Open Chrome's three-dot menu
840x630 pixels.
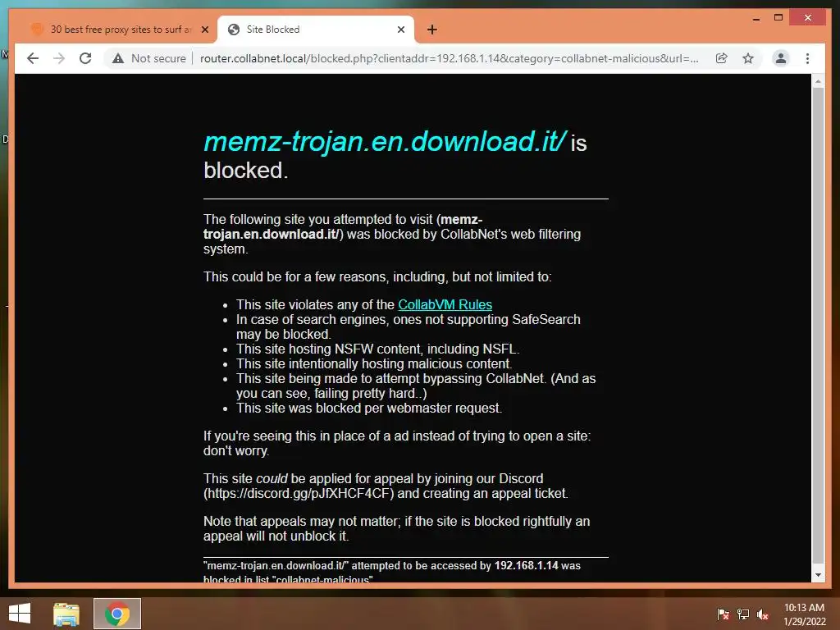(x=808, y=58)
